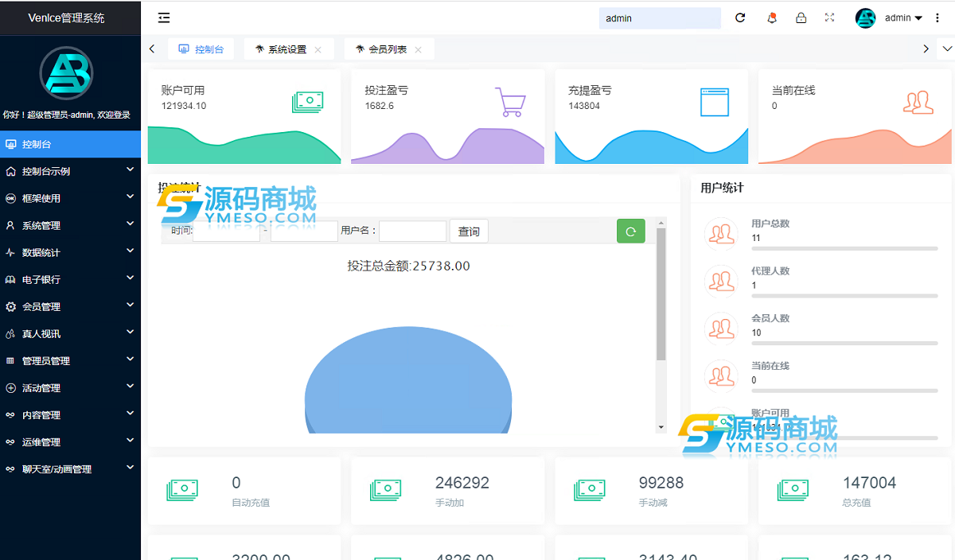Click the header search field with admin

click(x=660, y=18)
